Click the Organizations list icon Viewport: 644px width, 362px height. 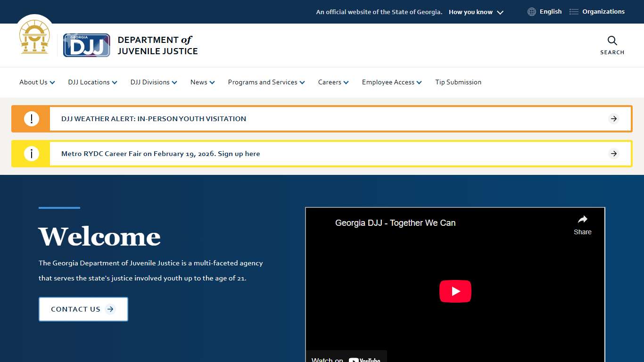pyautogui.click(x=573, y=11)
